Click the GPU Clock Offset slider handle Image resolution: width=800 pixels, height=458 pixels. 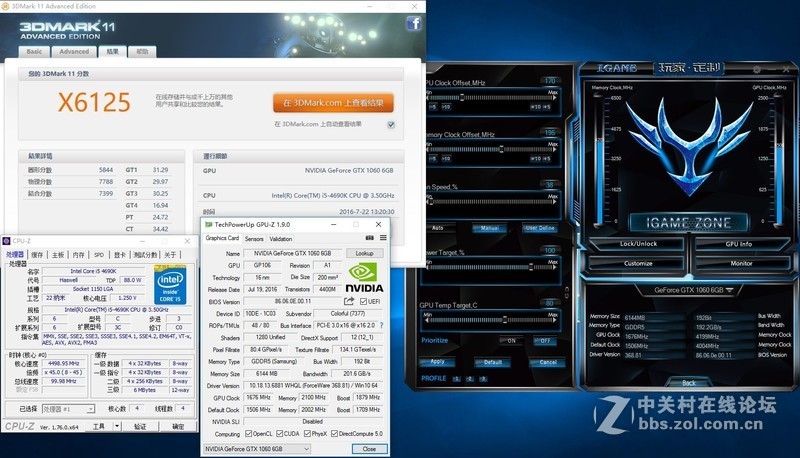pos(462,97)
